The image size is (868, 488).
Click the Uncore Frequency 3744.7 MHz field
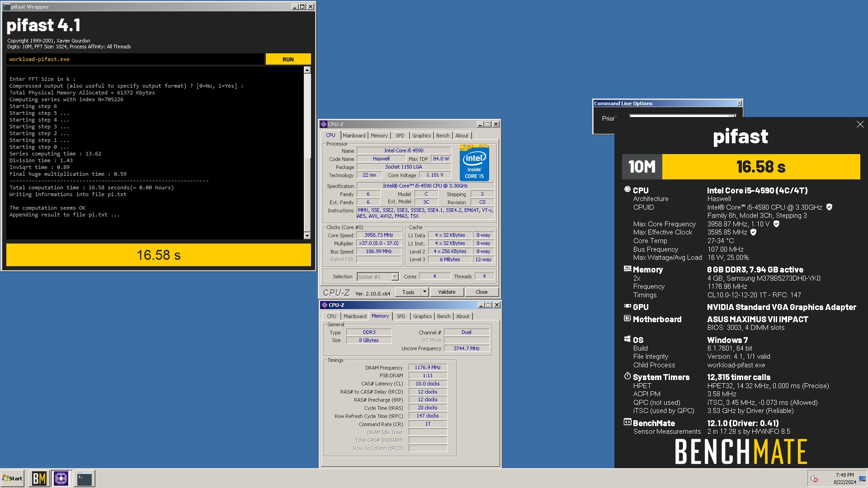[x=467, y=348]
